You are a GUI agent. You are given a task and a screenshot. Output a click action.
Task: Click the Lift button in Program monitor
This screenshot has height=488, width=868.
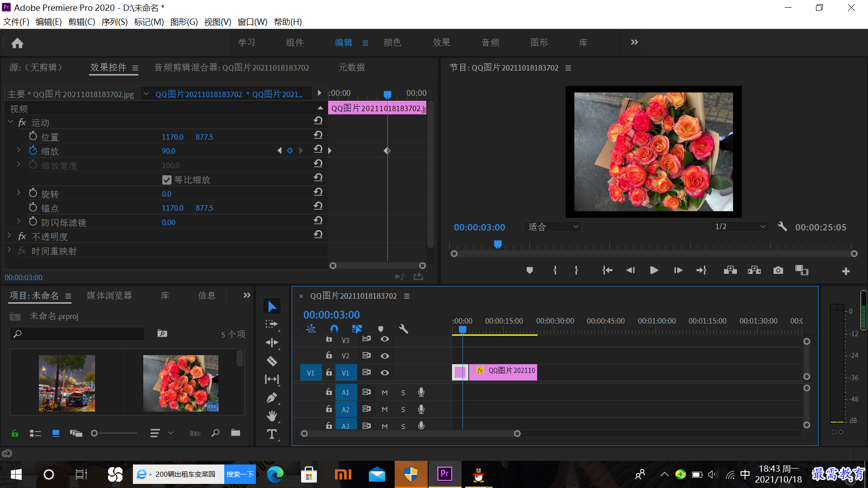tap(730, 270)
